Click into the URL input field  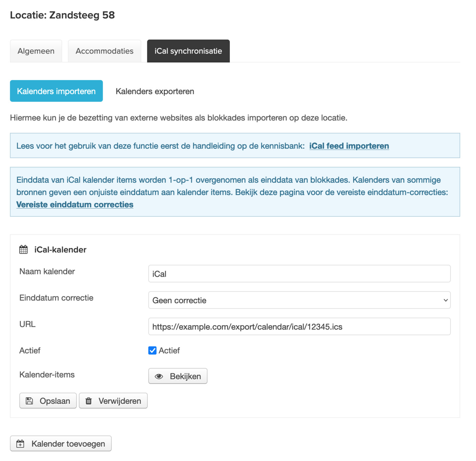299,327
